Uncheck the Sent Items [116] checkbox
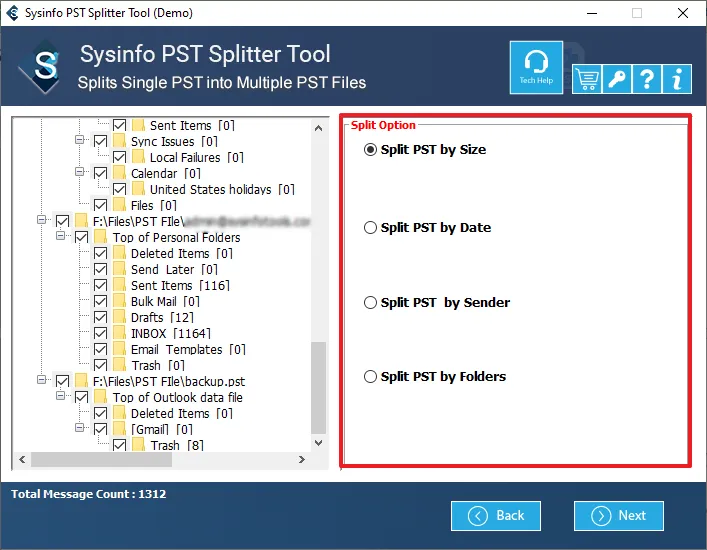This screenshot has height=550, width=707. 101,285
